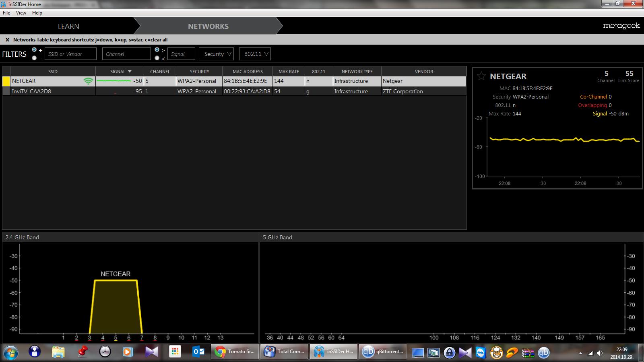This screenshot has width=644, height=362.
Task: Open the colorful grid apps taskbar icon
Action: 175,352
